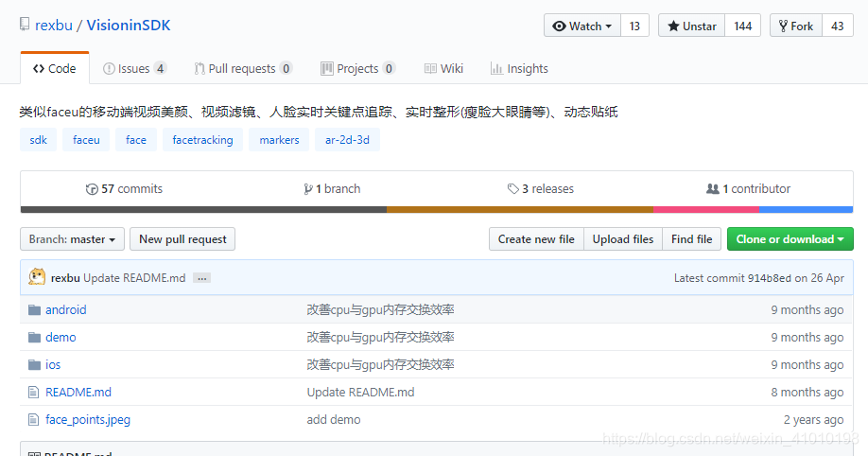The width and height of the screenshot is (868, 456).
Task: Select the ar-2d-3d topic tag
Action: click(347, 140)
